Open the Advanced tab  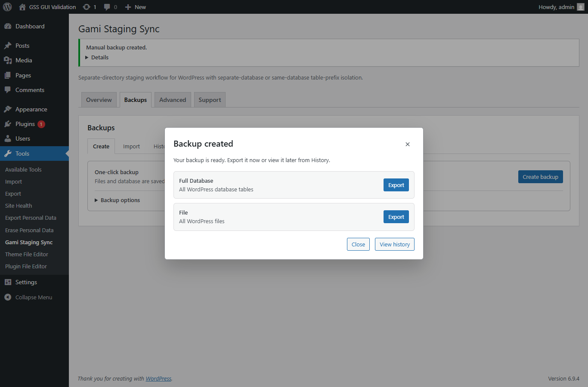click(x=173, y=100)
